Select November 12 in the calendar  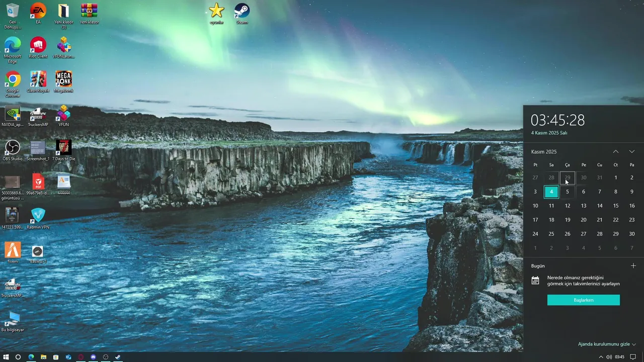point(568,206)
